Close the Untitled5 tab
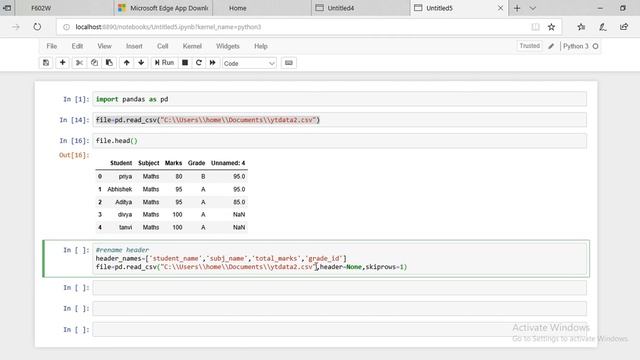The height and width of the screenshot is (360, 640). (x=500, y=8)
